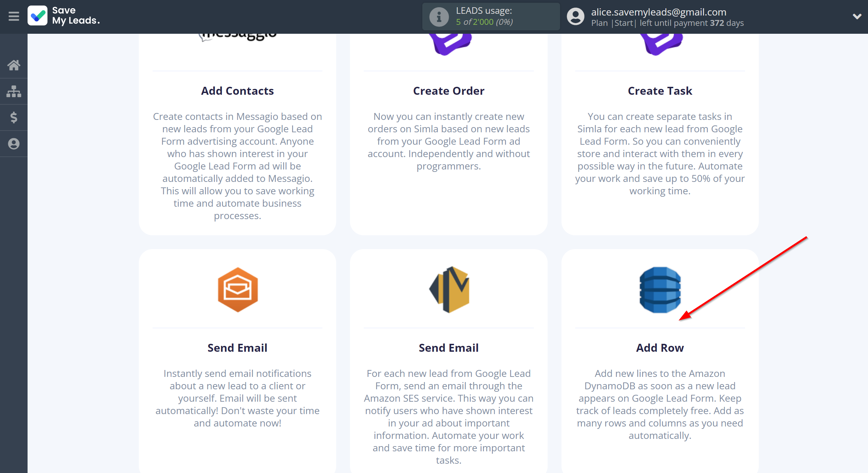Open the hamburger menu
The width and height of the screenshot is (868, 473).
[14, 16]
